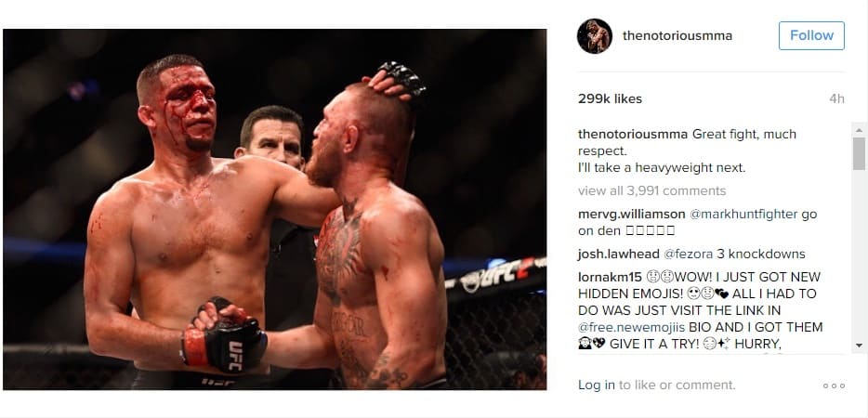Viewport: 868px width, 418px height.
Task: Click Log in to like or comment
Action: 597,385
